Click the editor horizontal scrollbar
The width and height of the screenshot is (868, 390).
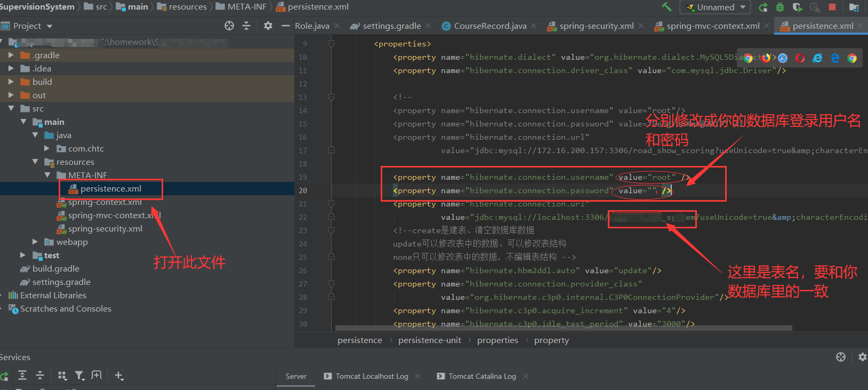click(x=564, y=328)
